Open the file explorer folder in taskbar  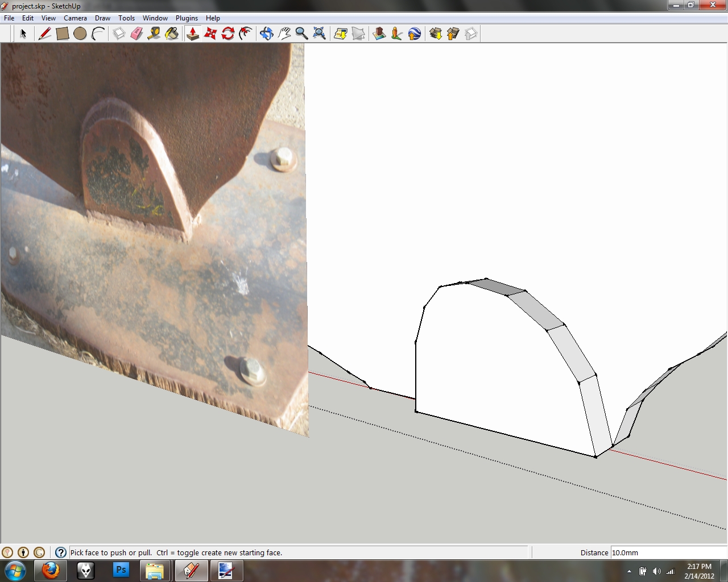pos(155,571)
